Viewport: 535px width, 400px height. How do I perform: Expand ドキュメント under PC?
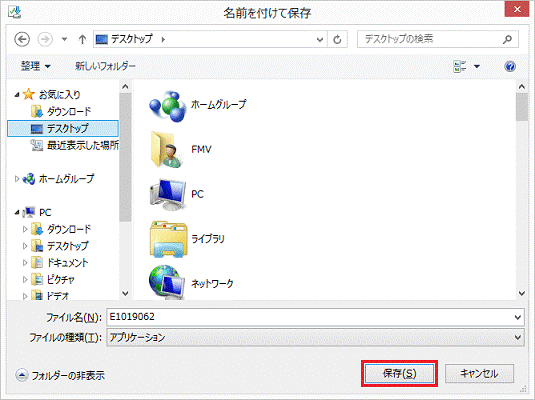coord(25,262)
